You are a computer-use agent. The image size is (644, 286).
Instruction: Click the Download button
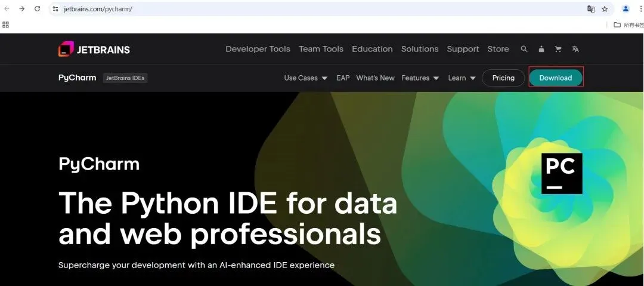(x=556, y=78)
